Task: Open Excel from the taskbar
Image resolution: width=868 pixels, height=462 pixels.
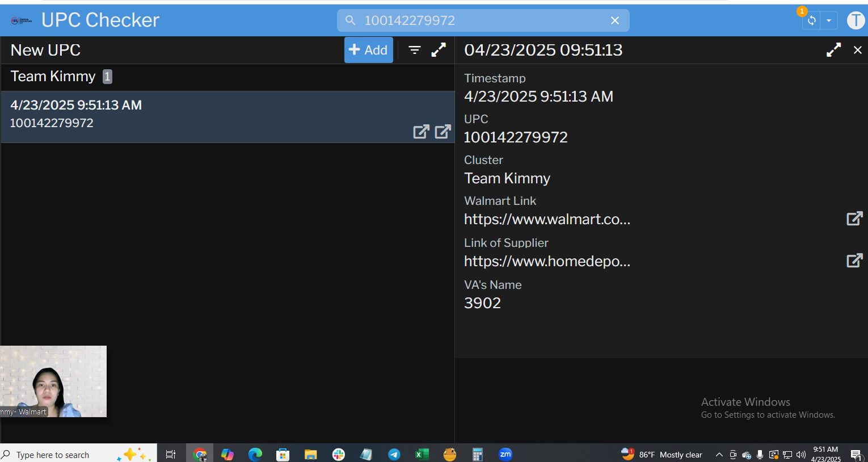Action: (x=422, y=454)
